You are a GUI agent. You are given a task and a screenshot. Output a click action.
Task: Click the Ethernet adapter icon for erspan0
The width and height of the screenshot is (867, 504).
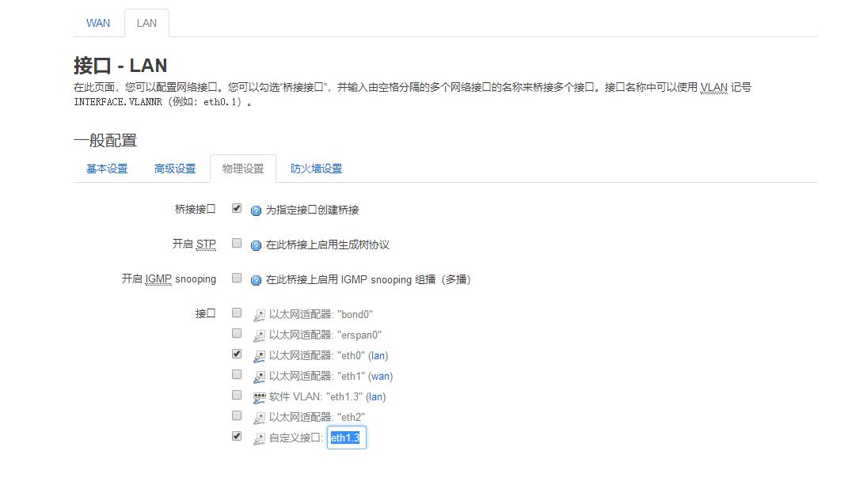(259, 334)
